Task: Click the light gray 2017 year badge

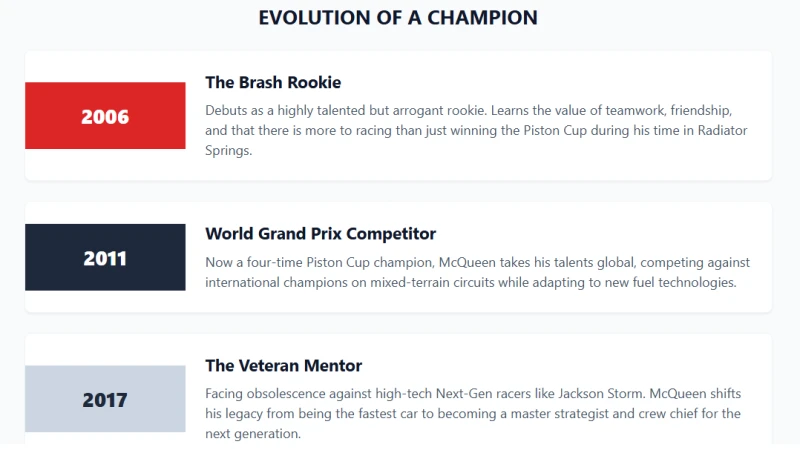Action: coord(105,399)
